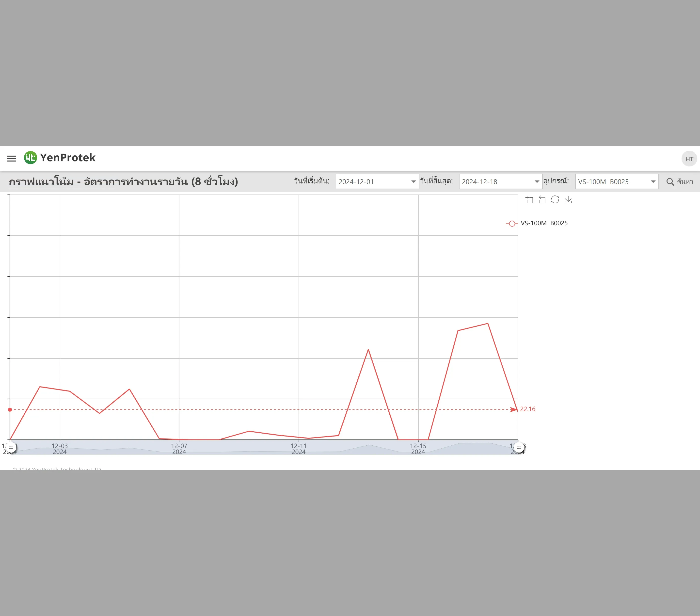Click the start date field 2024-12-01

click(377, 182)
